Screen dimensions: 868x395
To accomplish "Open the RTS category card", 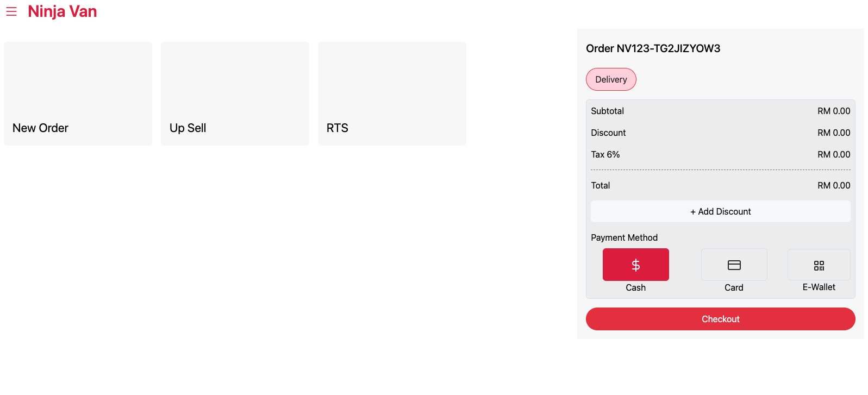I will pos(392,93).
